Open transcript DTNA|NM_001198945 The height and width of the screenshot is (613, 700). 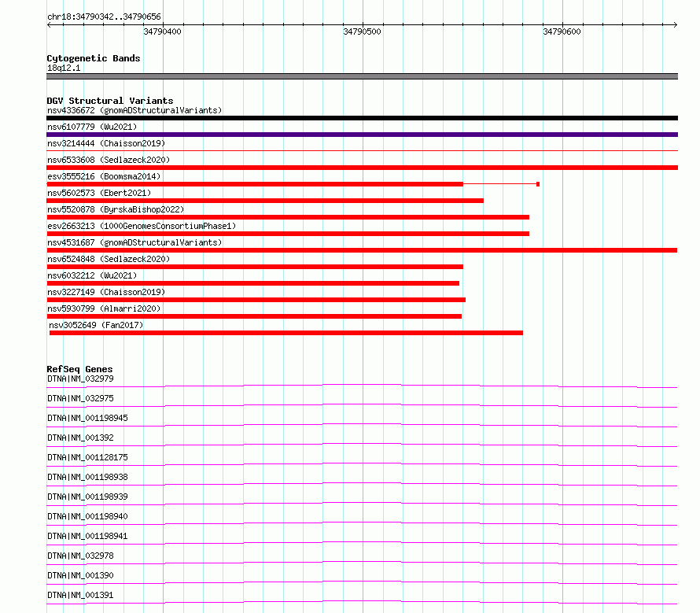tap(87, 418)
